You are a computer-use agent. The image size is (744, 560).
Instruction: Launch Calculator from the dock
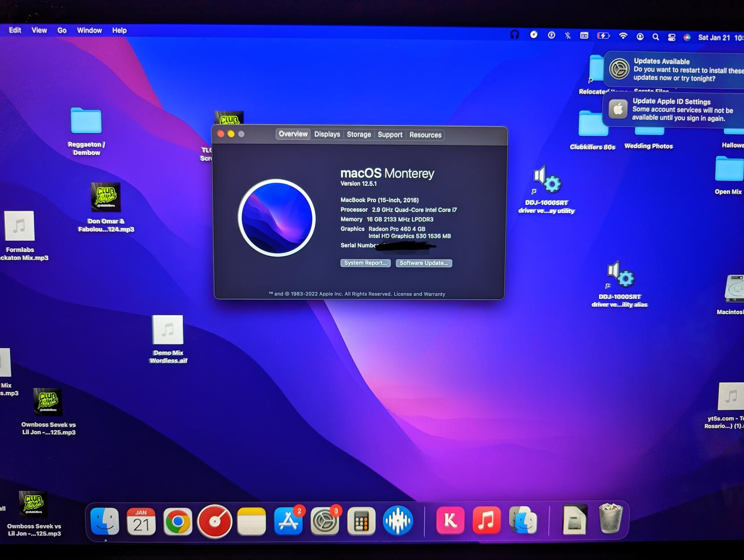(361, 521)
